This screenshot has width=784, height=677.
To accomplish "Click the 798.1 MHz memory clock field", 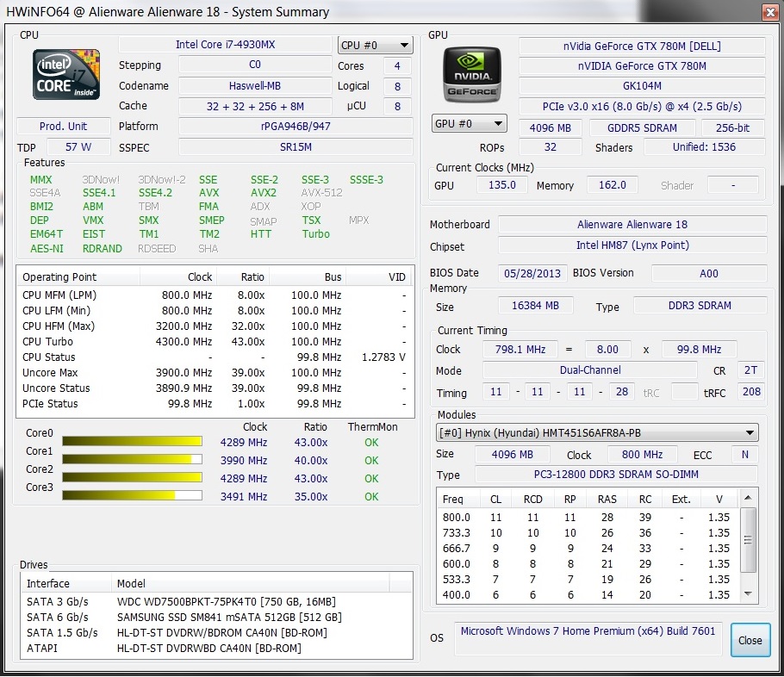I will (520, 349).
